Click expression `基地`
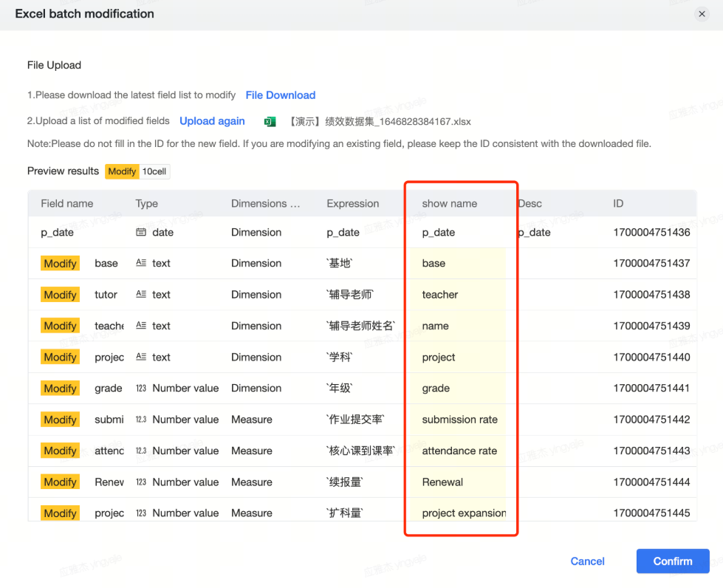This screenshot has width=723, height=588. pos(340,263)
